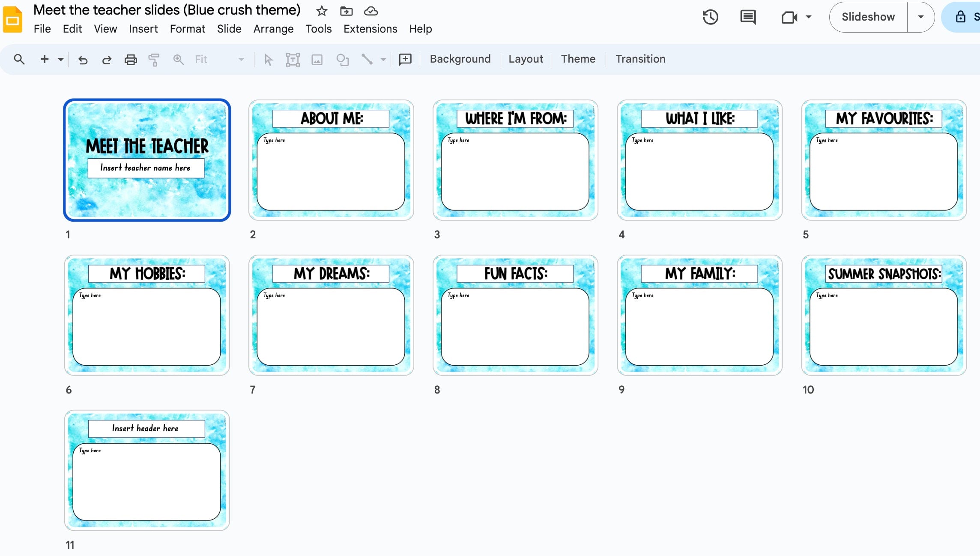Open version history clock icon
Image resolution: width=980 pixels, height=556 pixels.
[710, 17]
